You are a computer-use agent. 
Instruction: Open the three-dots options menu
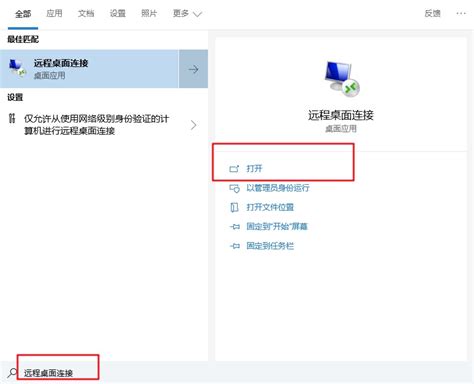pyautogui.click(x=461, y=13)
